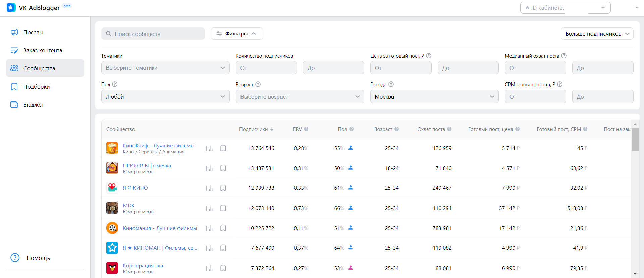Viewport: 644px width, 278px height.
Task: Click help icon in the Пол column header
Action: pyautogui.click(x=352, y=129)
